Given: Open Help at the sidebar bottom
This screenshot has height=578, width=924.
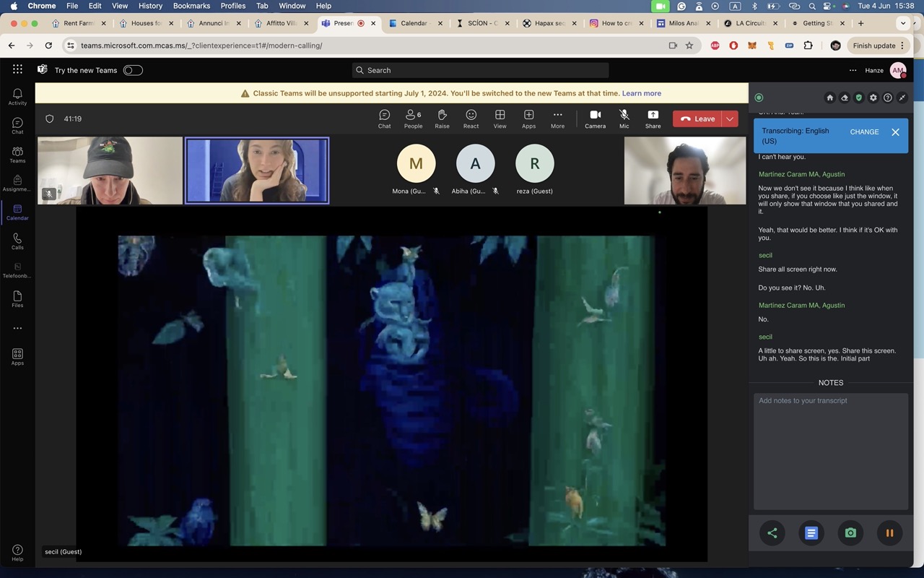Looking at the screenshot, I should coord(17,553).
